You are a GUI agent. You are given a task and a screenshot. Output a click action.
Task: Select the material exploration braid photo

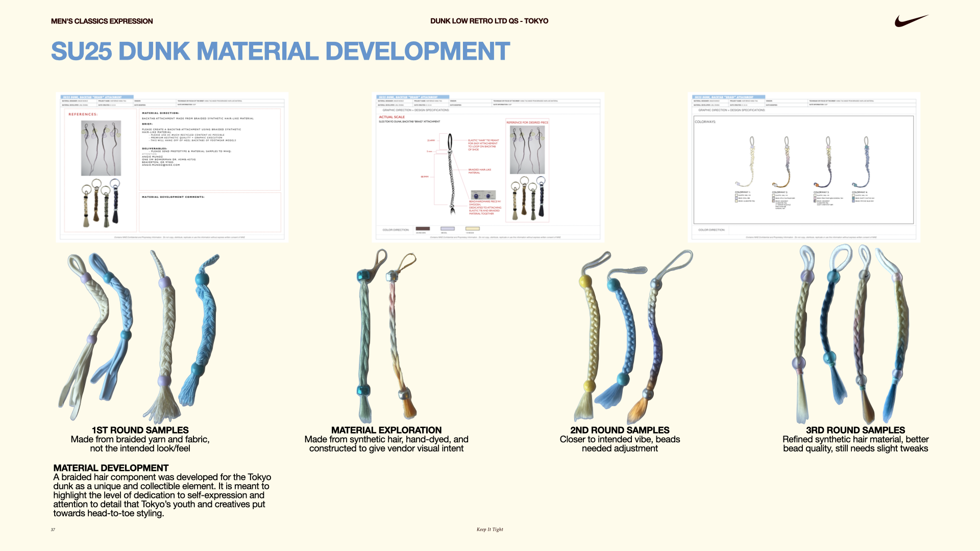point(386,336)
